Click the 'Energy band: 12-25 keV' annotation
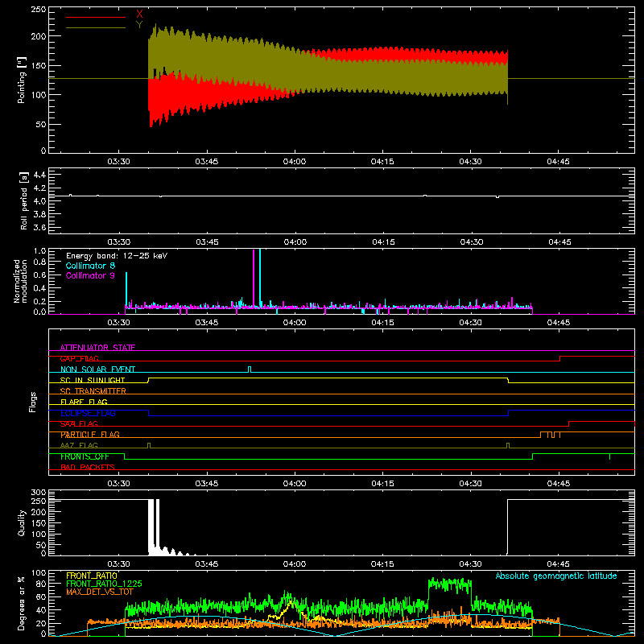This screenshot has width=644, height=644. pyautogui.click(x=117, y=256)
